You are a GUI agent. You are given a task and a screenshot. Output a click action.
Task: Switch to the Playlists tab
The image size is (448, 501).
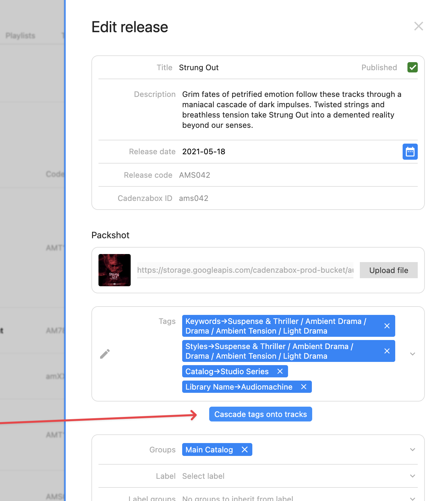pyautogui.click(x=20, y=36)
